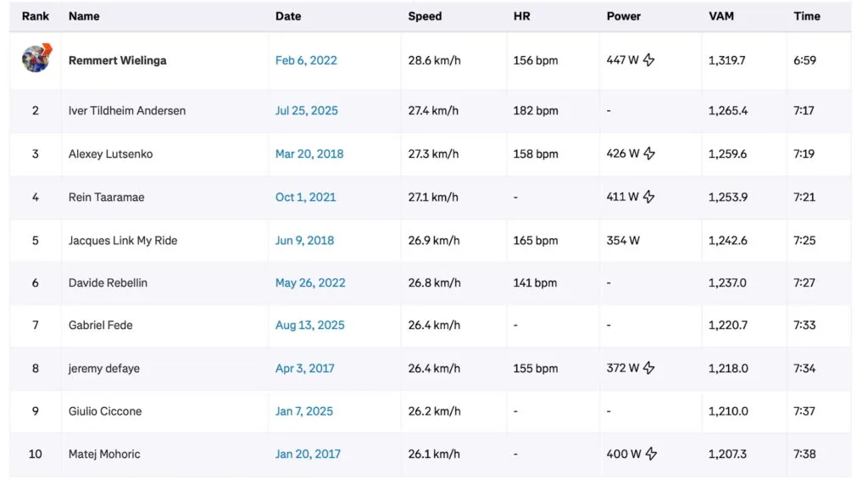Click the power meter bolt icon beside 372 W
The height and width of the screenshot is (491, 868).
[649, 367]
